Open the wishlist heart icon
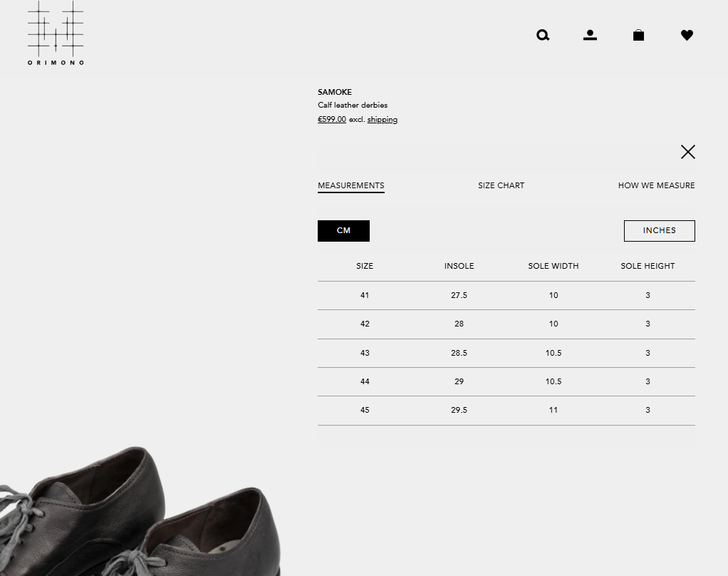The width and height of the screenshot is (728, 576). pyautogui.click(x=687, y=36)
